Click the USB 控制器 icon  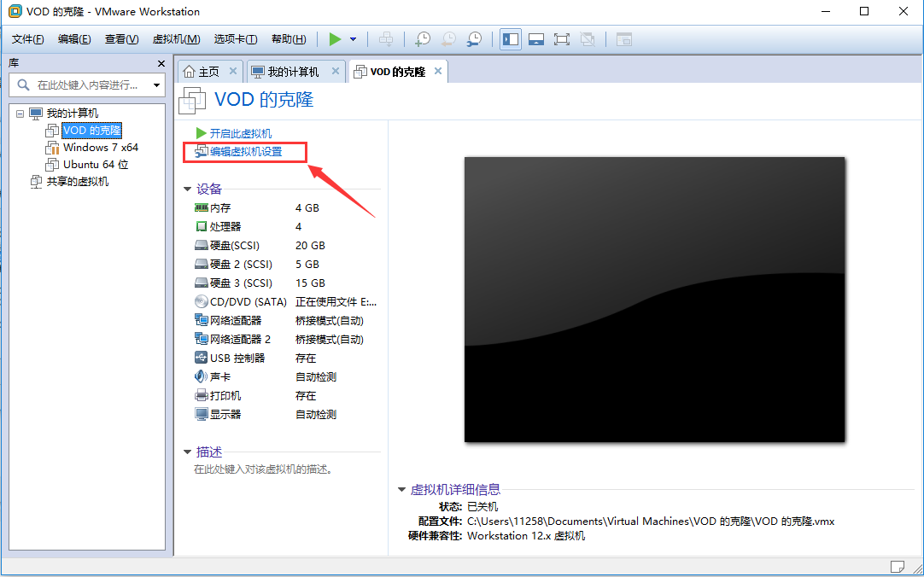pos(201,358)
